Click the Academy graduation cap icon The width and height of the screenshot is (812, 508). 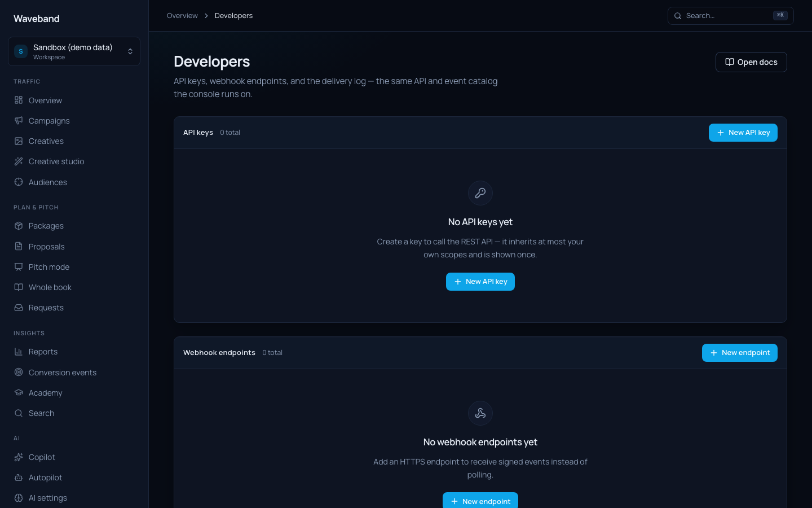(19, 392)
